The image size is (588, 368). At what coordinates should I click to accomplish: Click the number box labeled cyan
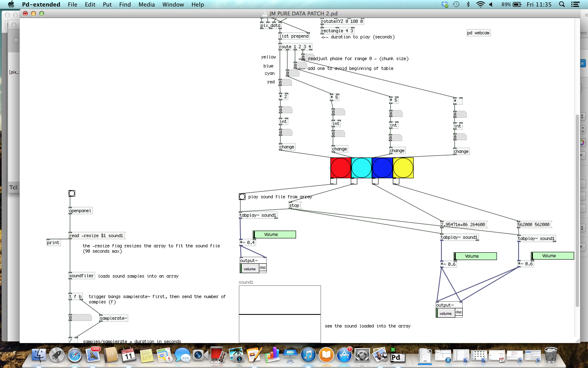pos(293,73)
